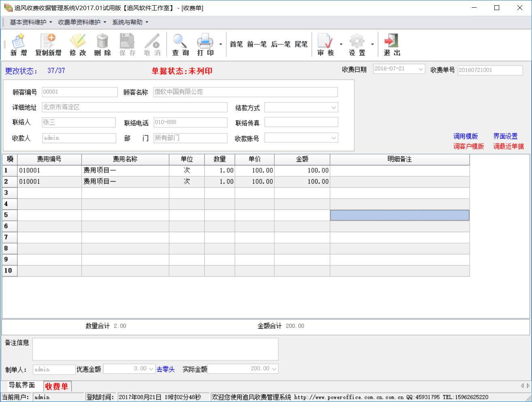Click the 取消 (Cancel) toolbar icon

click(x=152, y=44)
